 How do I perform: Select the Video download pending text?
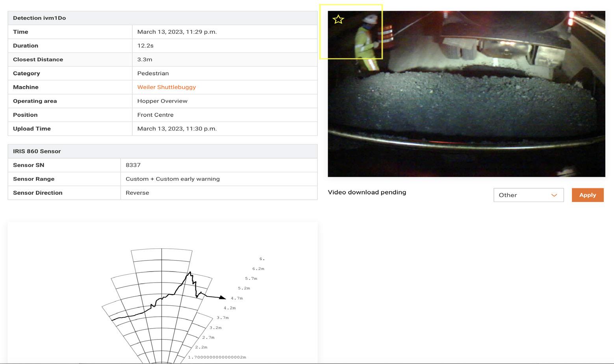(x=367, y=192)
